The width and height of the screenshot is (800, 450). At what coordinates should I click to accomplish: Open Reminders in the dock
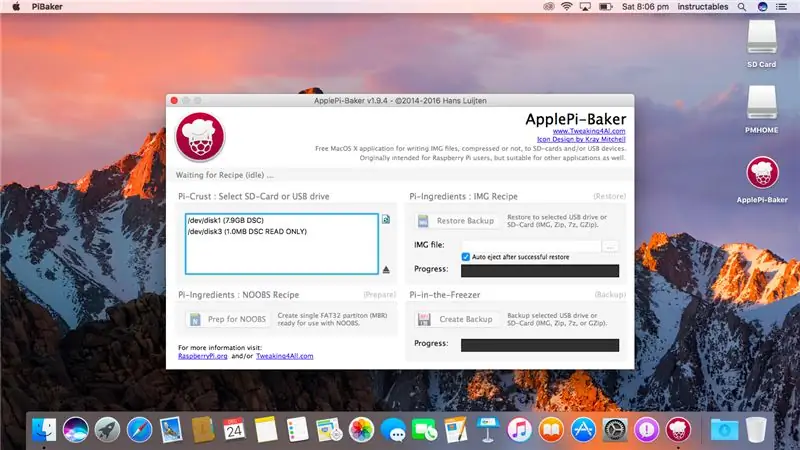[297, 430]
